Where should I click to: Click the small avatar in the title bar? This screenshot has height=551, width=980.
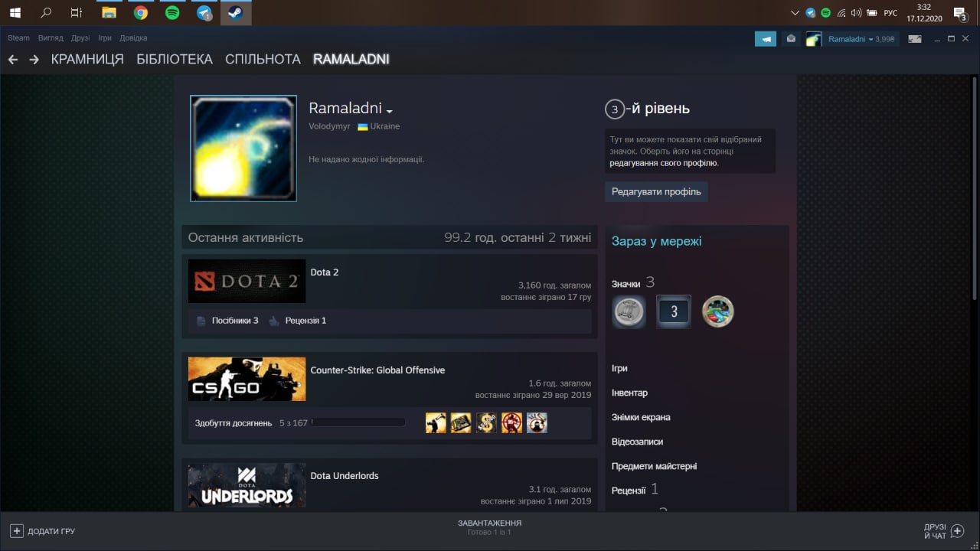point(814,39)
